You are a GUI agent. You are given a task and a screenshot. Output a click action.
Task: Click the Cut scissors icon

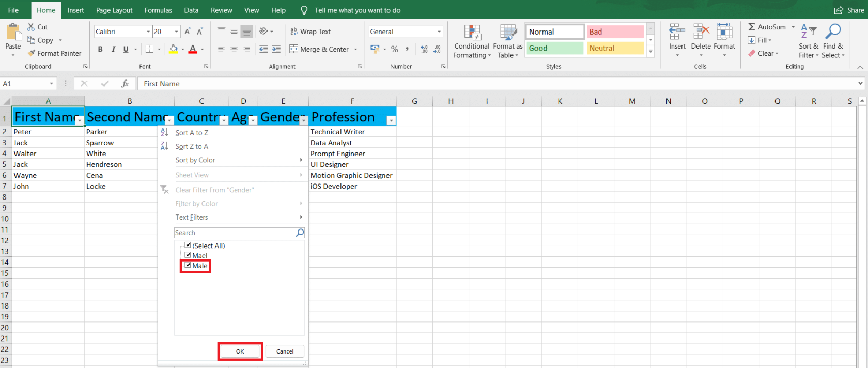pyautogui.click(x=32, y=27)
